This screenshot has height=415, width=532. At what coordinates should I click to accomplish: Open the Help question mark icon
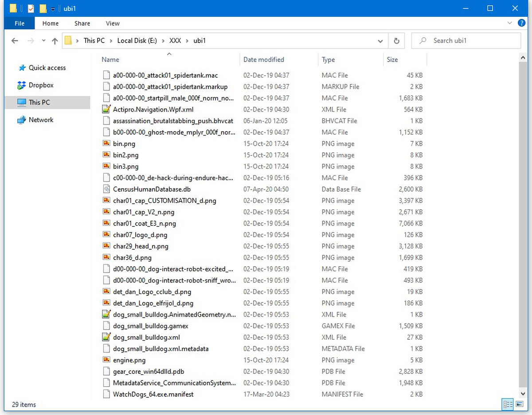coord(521,23)
